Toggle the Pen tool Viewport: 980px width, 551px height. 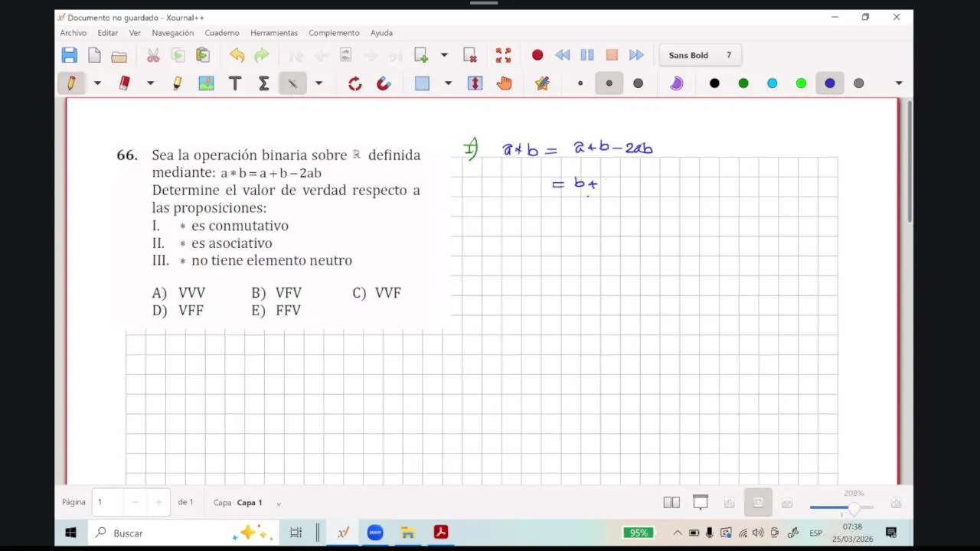coord(71,83)
